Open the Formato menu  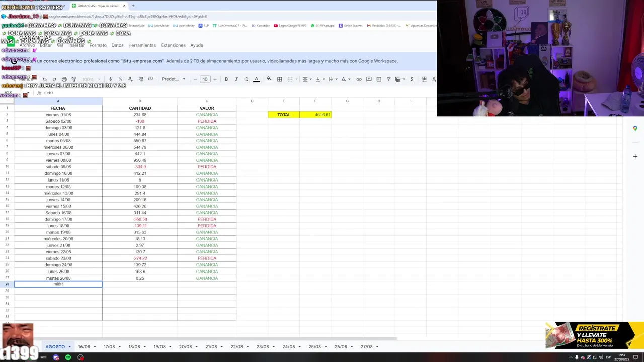tap(98, 45)
